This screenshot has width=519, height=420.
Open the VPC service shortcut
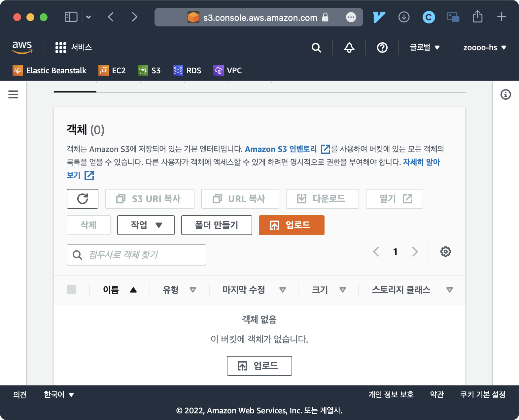click(227, 71)
